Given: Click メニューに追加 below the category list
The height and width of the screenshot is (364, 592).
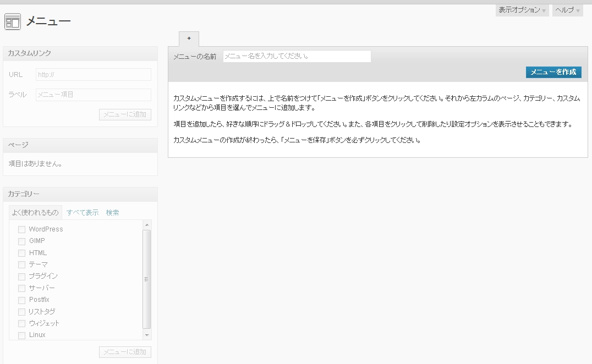Looking at the screenshot, I should [125, 352].
